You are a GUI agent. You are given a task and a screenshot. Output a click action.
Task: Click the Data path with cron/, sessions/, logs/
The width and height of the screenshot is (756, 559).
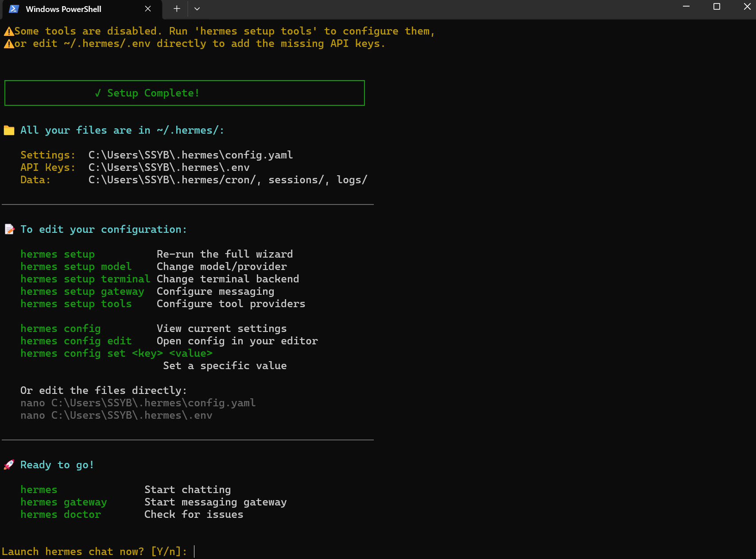[x=228, y=180]
